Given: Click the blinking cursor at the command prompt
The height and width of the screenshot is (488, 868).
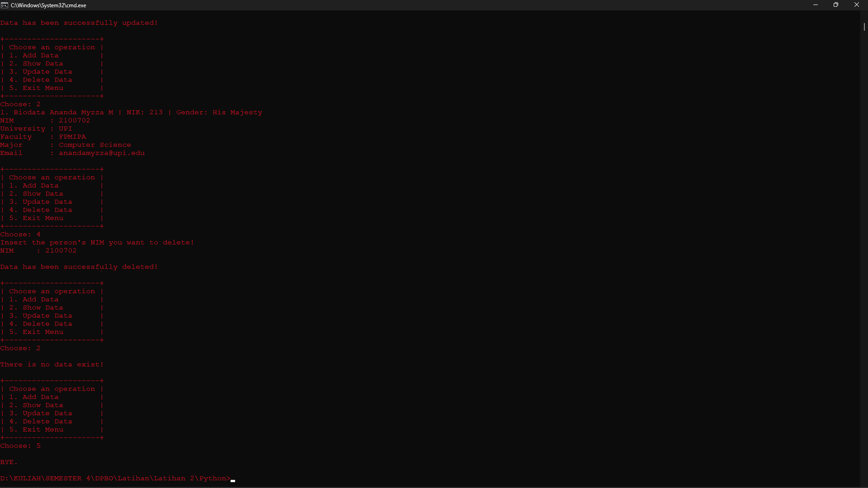Looking at the screenshot, I should [x=233, y=480].
